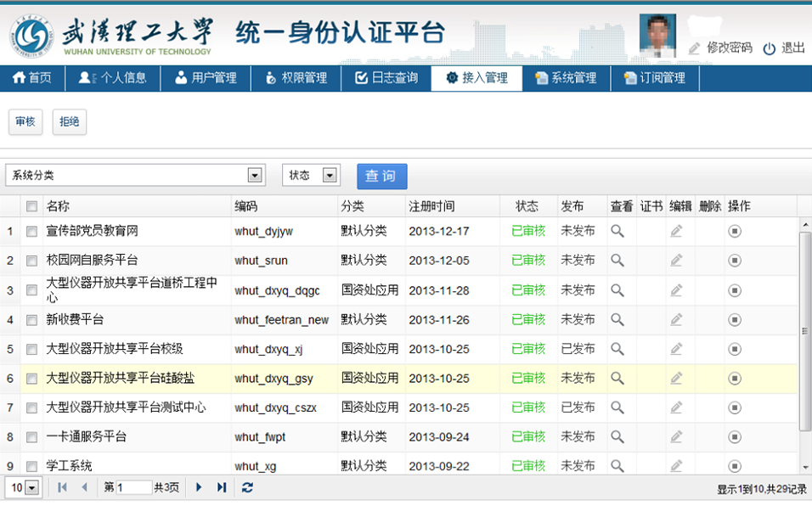Check the box for 宣传部党员教育网 row
812x517 pixels.
click(31, 232)
